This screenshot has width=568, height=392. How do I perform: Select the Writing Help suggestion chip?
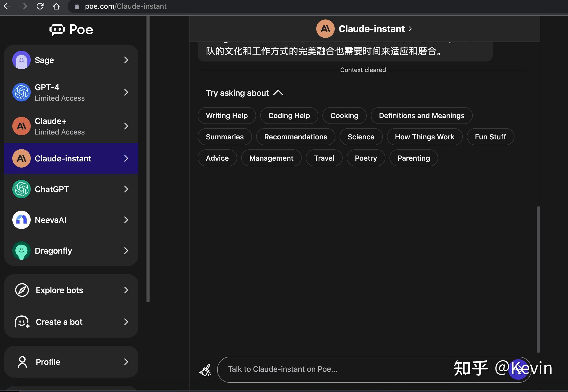227,116
